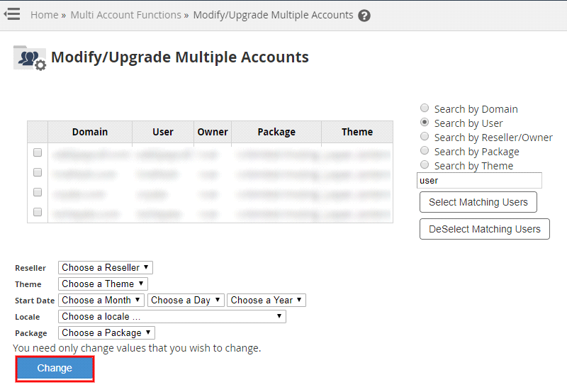Screen dimensions: 567x392
Task: Select Search by Reseller/Owner radio button
Action: click(425, 137)
